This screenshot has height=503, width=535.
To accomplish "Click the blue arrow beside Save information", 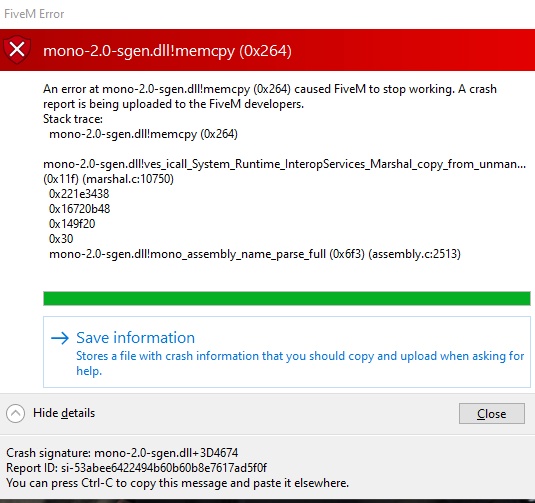I will (60, 338).
